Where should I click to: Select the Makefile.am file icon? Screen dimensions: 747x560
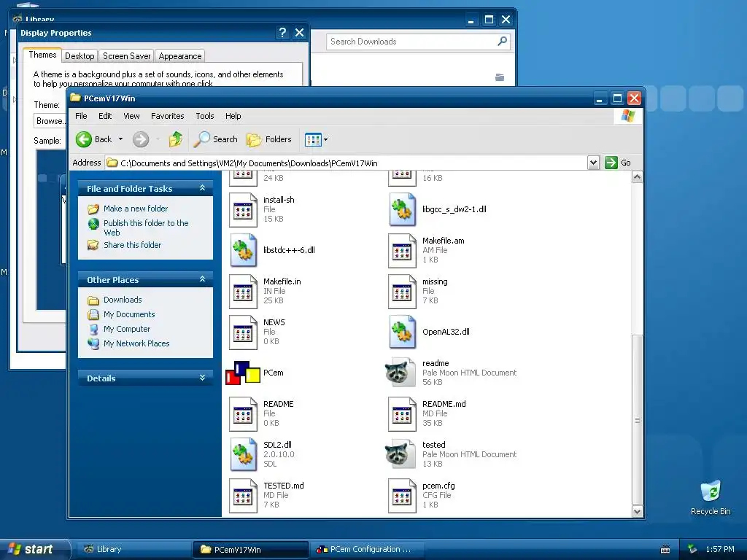point(403,251)
